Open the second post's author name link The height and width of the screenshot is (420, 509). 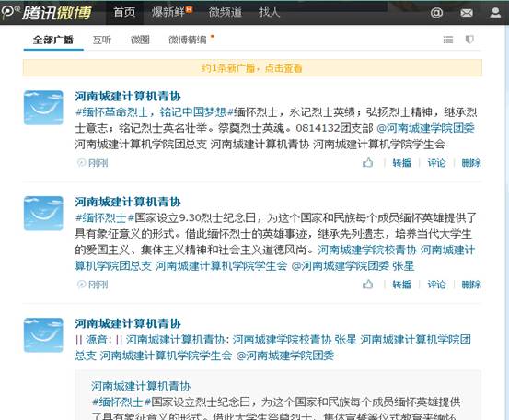[x=128, y=202]
